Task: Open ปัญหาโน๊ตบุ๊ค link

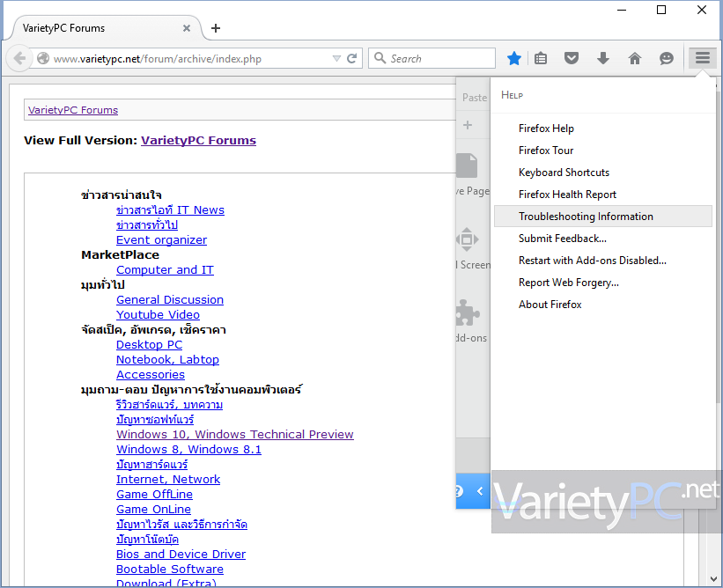Action: click(148, 540)
